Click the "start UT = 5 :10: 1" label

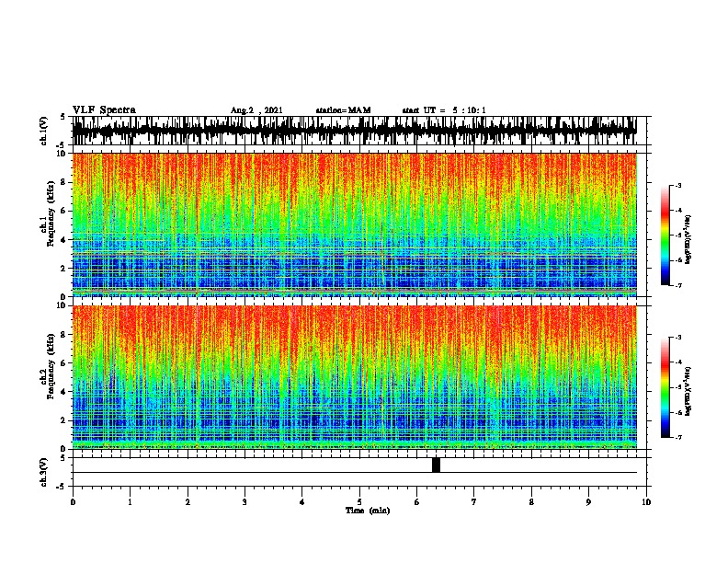(x=444, y=110)
